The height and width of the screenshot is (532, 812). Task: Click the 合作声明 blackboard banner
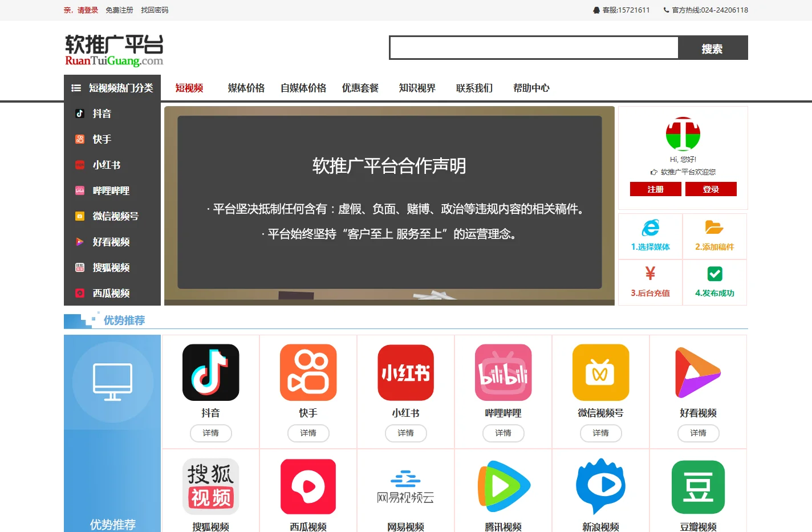coord(389,206)
